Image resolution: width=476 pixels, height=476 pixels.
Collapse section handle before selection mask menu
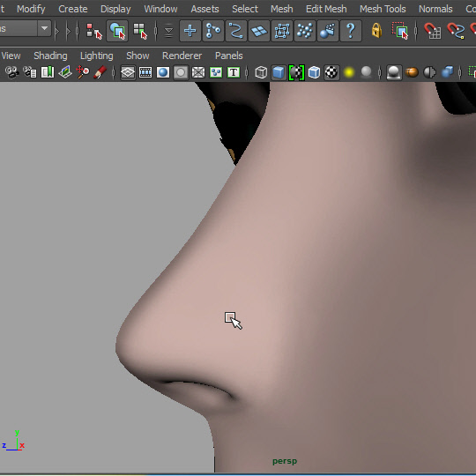[156, 31]
